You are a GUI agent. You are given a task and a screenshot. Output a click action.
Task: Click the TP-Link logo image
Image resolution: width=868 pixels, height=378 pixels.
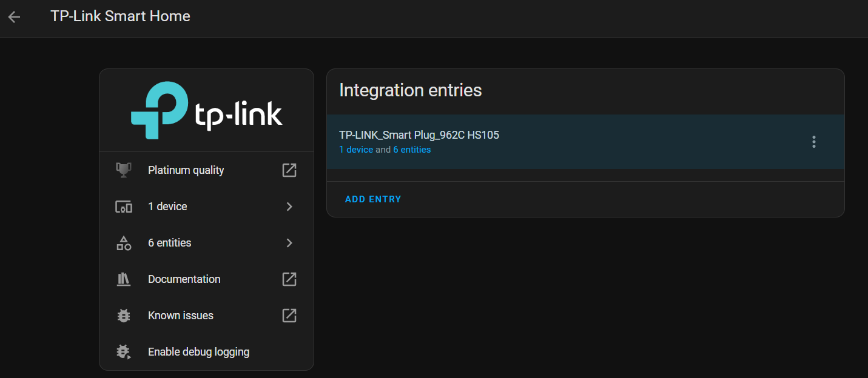206,111
